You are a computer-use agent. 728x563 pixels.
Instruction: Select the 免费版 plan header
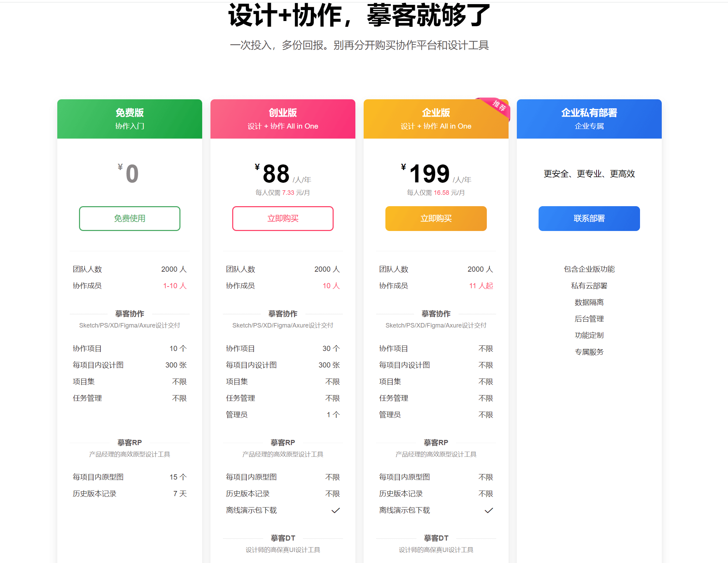point(130,119)
